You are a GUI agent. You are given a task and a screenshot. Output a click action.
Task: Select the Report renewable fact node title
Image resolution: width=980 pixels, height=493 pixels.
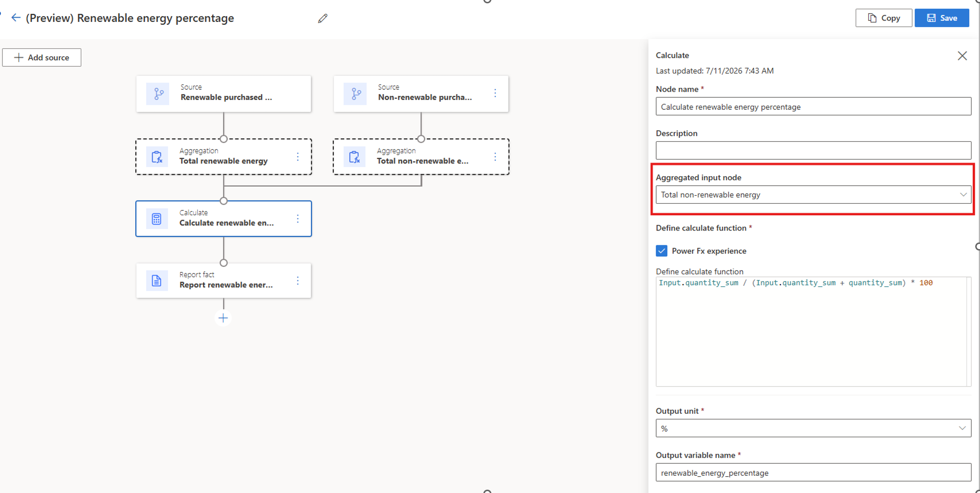point(226,285)
